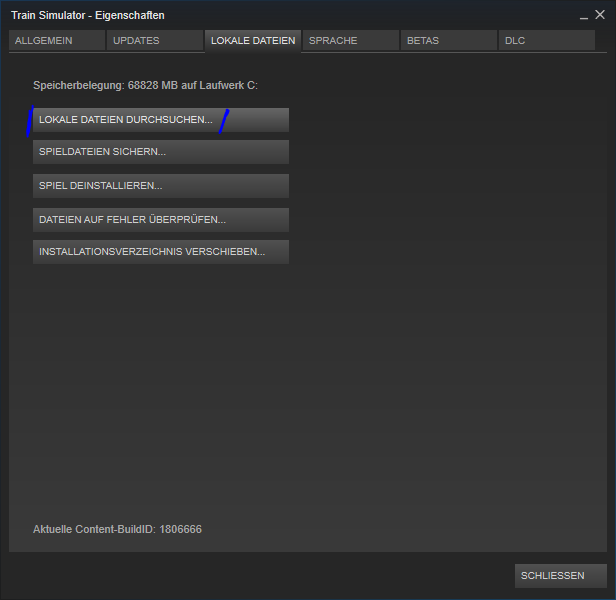
Task: Switch to the ALLGEMEIN tab
Action: [57, 40]
